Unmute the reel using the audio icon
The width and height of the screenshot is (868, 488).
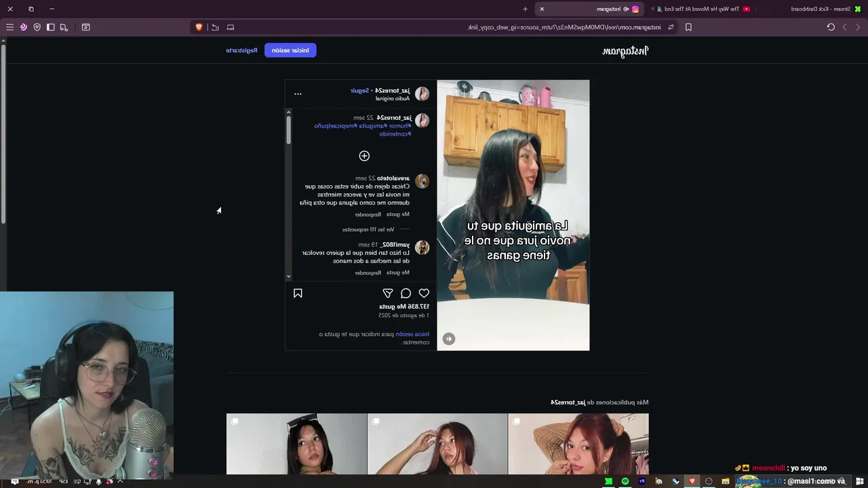click(449, 339)
